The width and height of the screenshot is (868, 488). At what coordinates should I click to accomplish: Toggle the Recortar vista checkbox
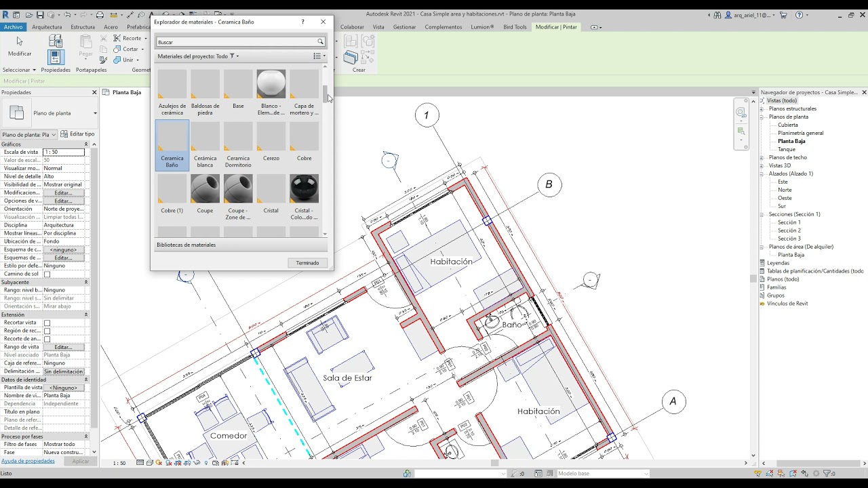[47, 323]
